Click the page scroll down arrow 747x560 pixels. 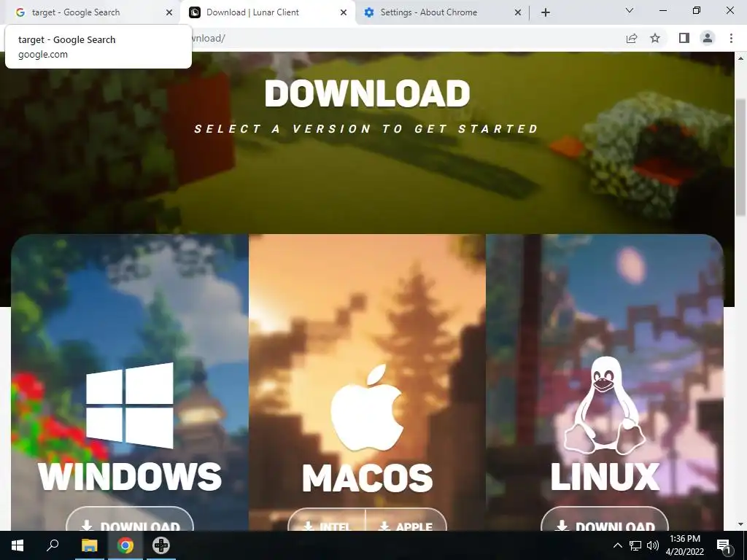pyautogui.click(x=741, y=524)
